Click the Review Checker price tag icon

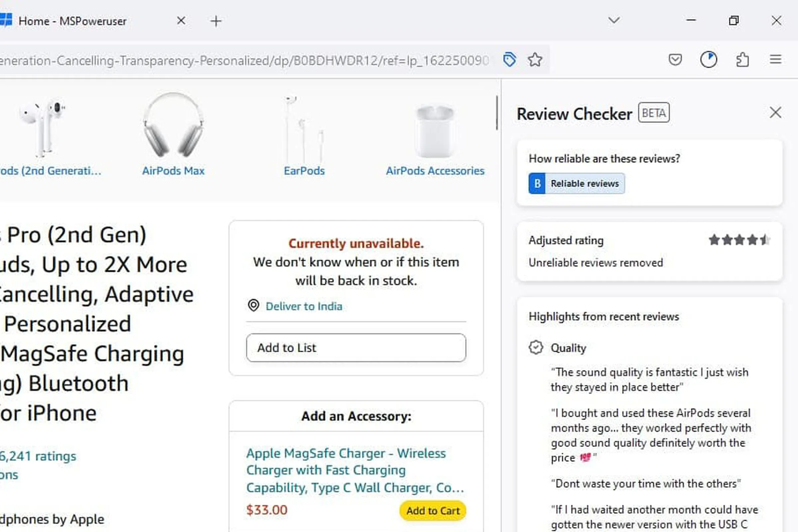point(509,60)
